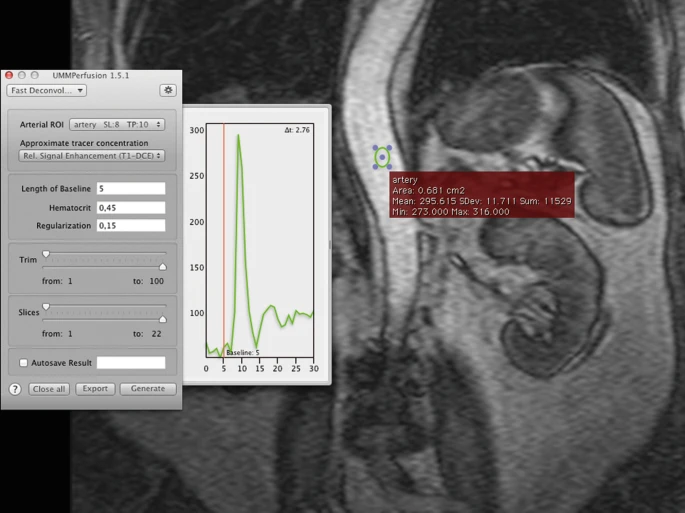This screenshot has width=685, height=513.
Task: Click the Regularization input field
Action: coord(130,226)
